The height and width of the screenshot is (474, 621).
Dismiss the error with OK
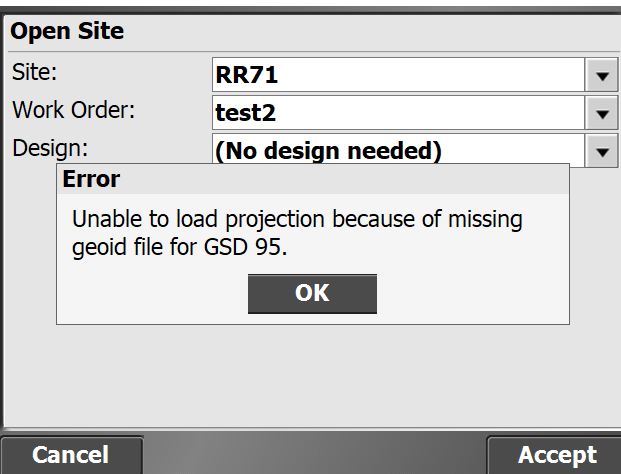312,293
